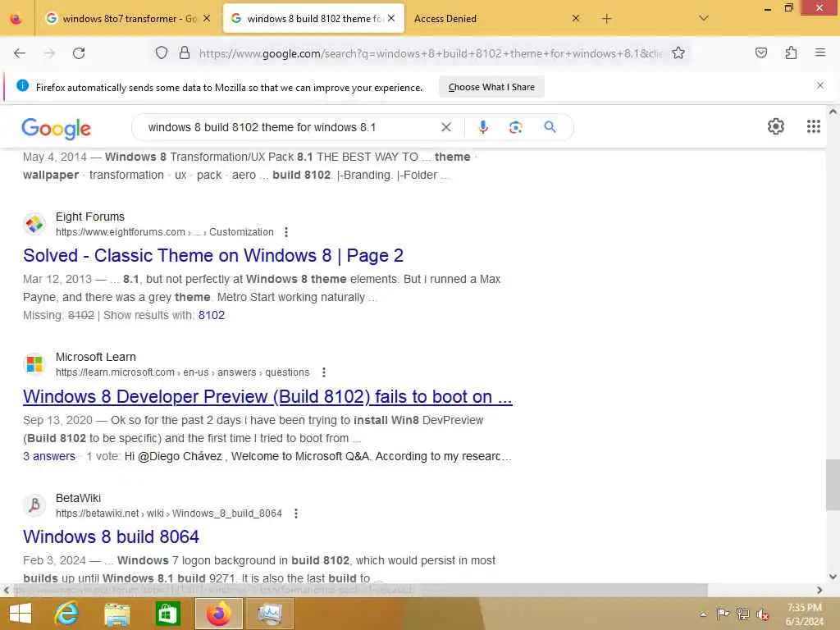Open File Explorer from the taskbar
840x630 pixels.
116,614
